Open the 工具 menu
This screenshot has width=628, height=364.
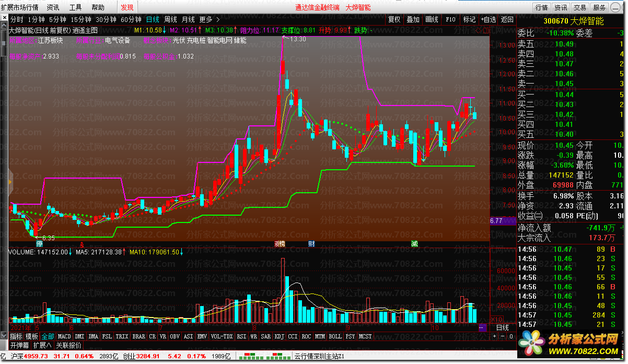tap(76, 7)
